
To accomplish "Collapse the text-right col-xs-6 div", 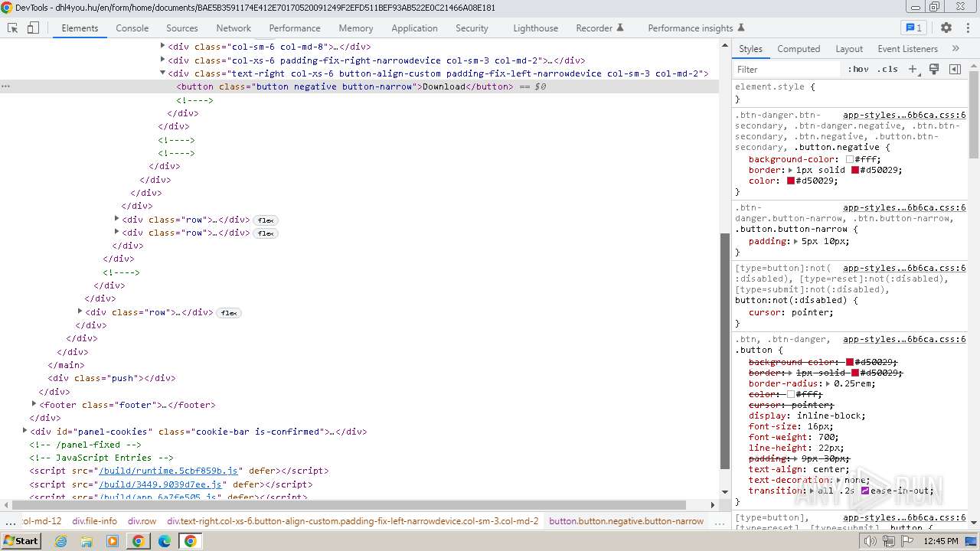I will point(162,73).
